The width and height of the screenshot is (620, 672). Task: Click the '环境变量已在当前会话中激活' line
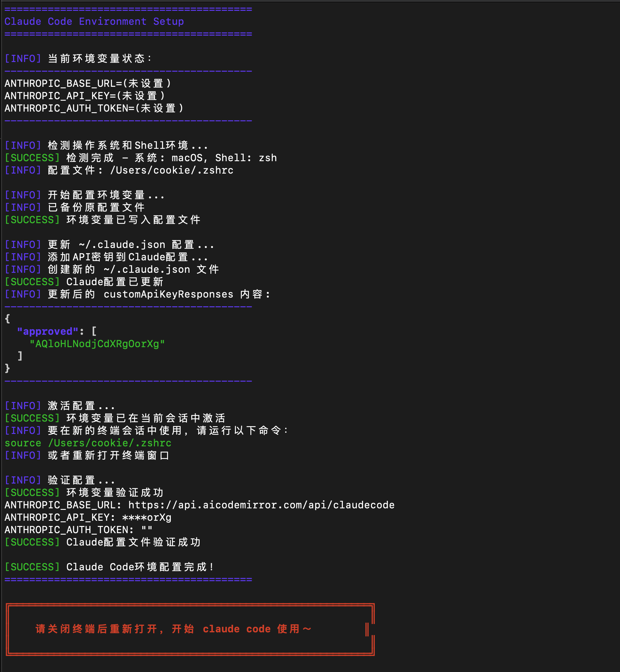coord(115,418)
